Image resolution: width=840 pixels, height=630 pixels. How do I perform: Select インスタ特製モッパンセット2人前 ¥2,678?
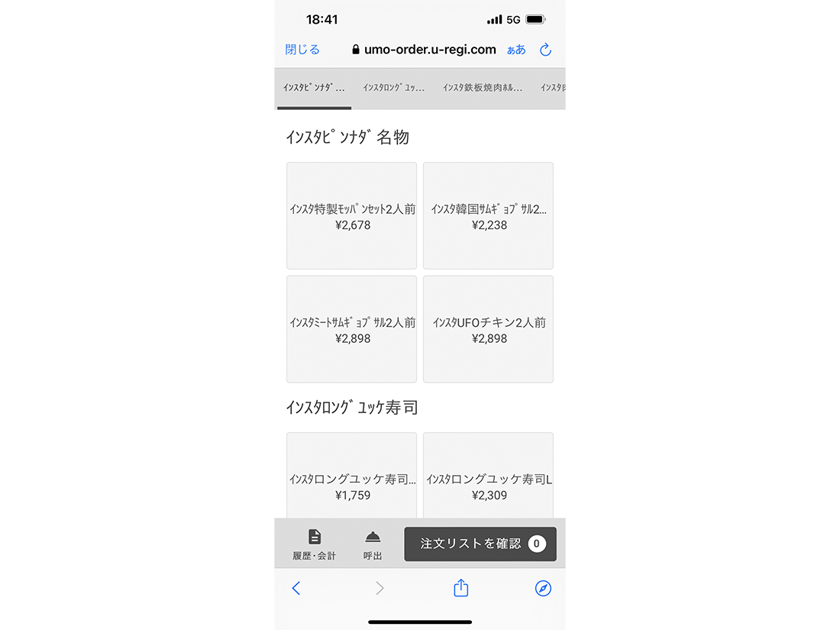click(x=351, y=216)
